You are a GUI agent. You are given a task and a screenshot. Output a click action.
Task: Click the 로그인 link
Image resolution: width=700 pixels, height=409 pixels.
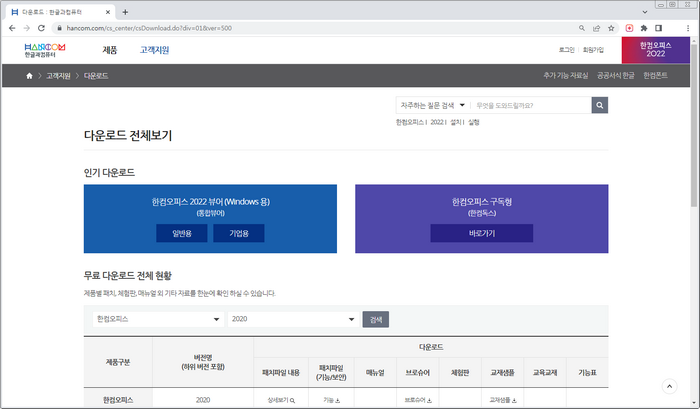click(x=567, y=50)
